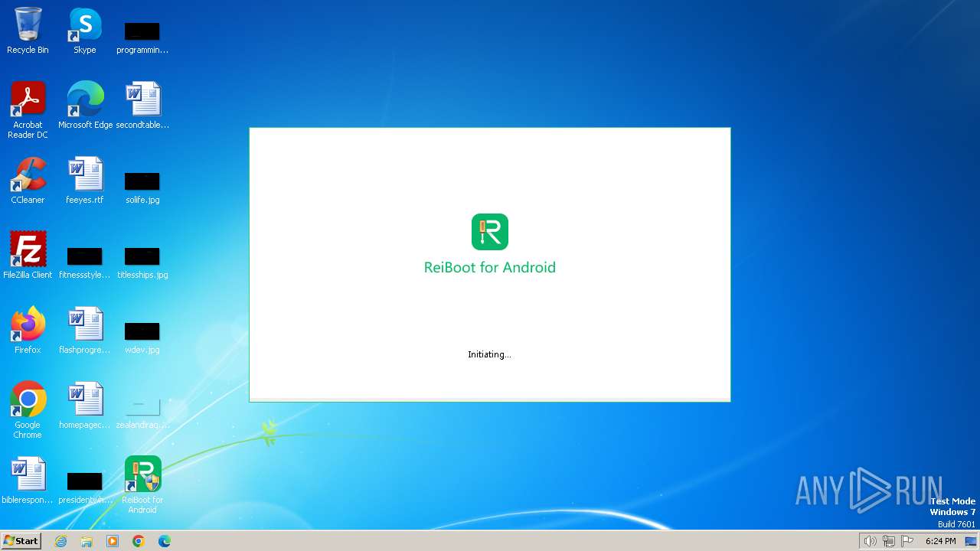Click the ReiBoot logo in splash window
The image size is (980, 551).
(x=490, y=232)
